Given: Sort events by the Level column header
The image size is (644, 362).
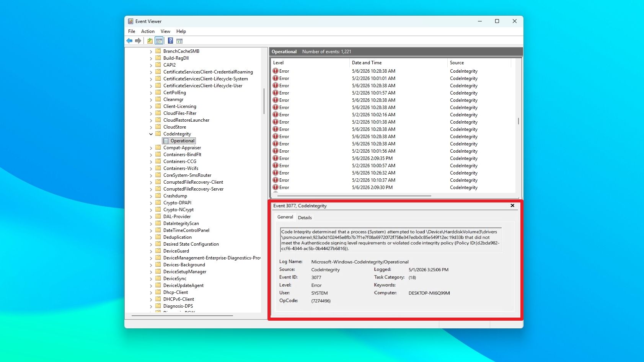Looking at the screenshot, I should point(310,63).
